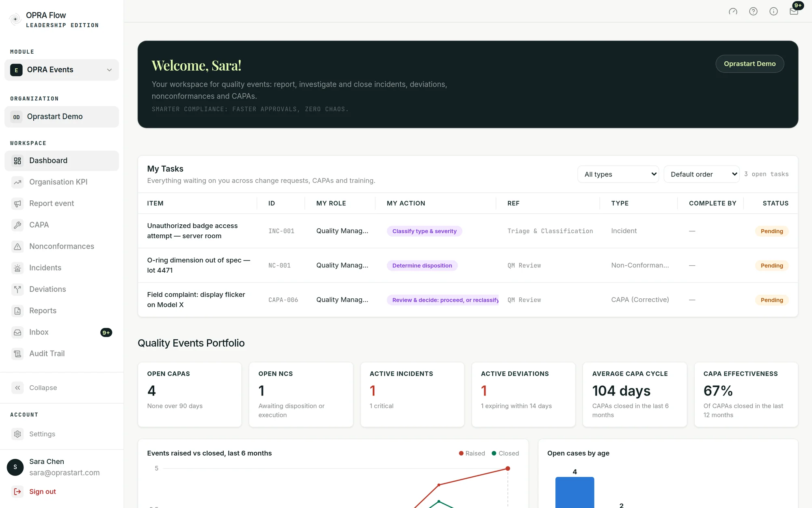Click the MY ACTION column header
The height and width of the screenshot is (508, 812).
[406, 203]
